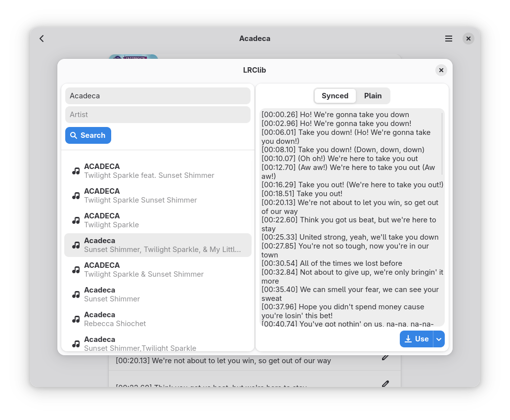Viewport: 510px width, 420px height.
Task: Select ACADECA by Twilight Sparkle feat. Sunset Shimmer
Action: 158,171
